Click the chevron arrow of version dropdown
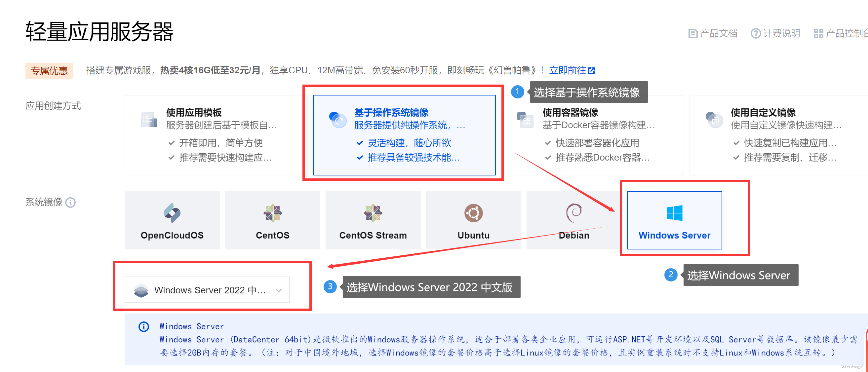The width and height of the screenshot is (868, 372). tap(279, 290)
